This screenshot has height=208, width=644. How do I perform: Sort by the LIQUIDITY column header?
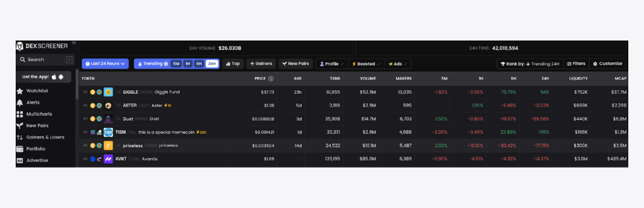click(x=578, y=78)
